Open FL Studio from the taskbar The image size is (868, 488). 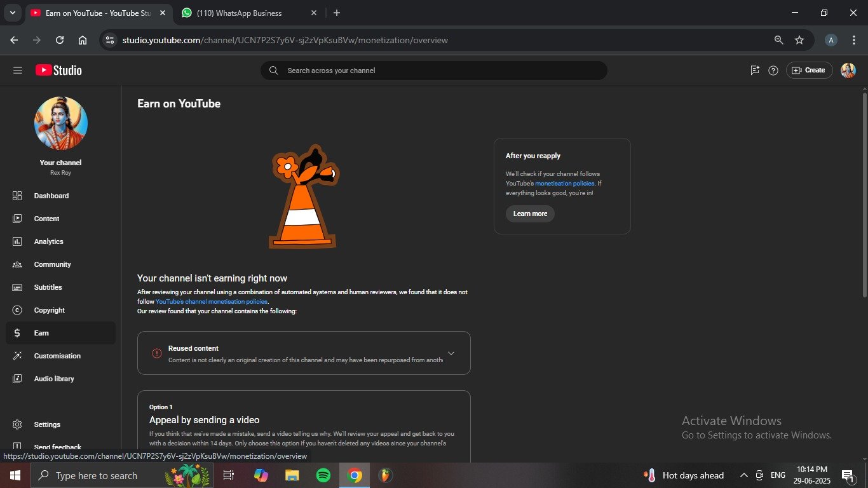click(x=385, y=475)
